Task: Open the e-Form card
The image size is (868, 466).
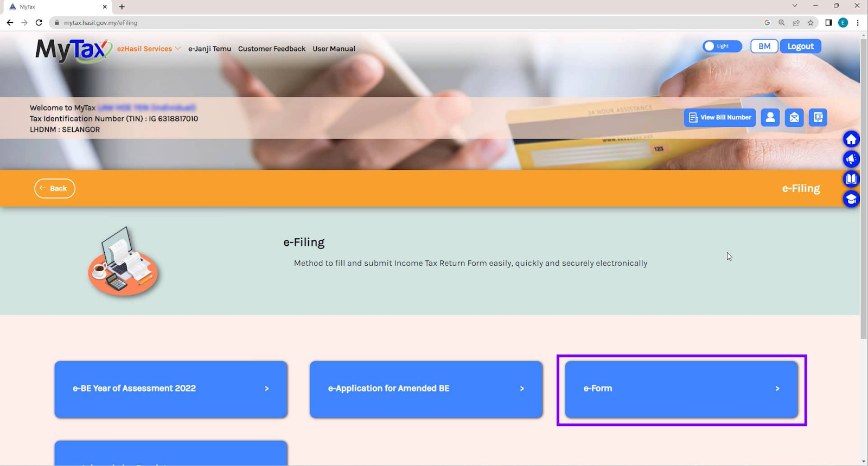Action: (681, 389)
